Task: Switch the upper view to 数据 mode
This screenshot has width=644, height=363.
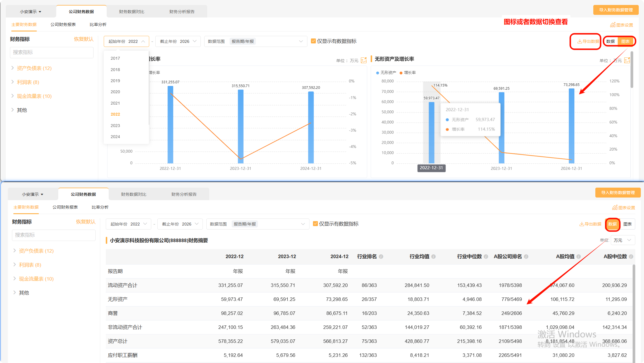Action: pyautogui.click(x=610, y=41)
